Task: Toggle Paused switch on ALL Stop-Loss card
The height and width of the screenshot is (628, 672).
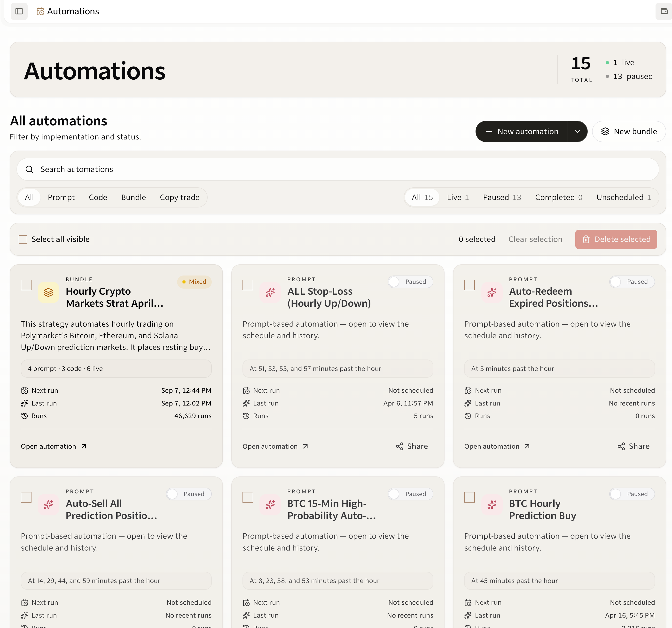Action: coord(410,282)
